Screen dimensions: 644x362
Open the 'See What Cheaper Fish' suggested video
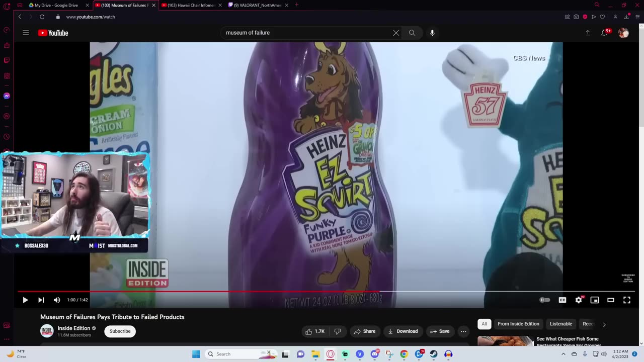568,341
